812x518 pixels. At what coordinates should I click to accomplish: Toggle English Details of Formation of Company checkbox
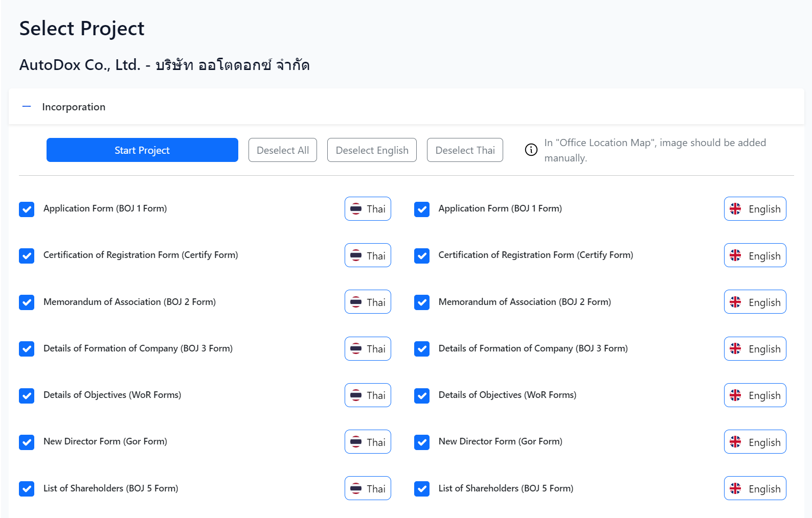422,349
